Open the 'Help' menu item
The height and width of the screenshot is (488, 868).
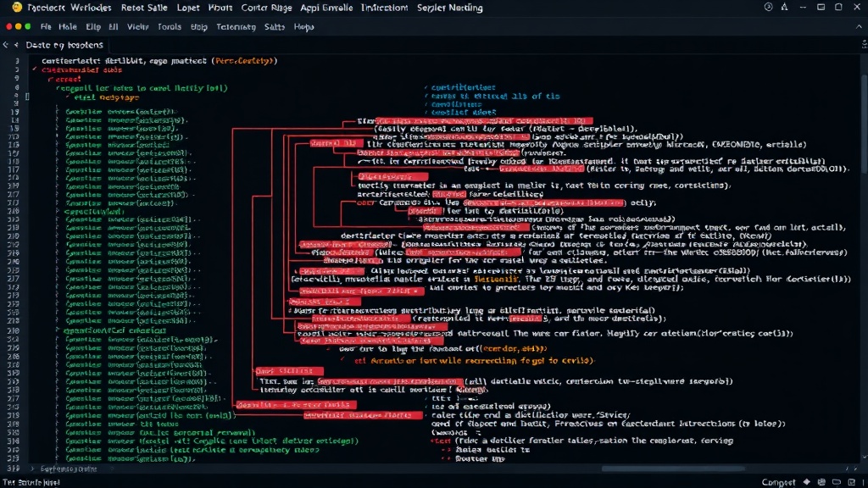click(x=304, y=26)
